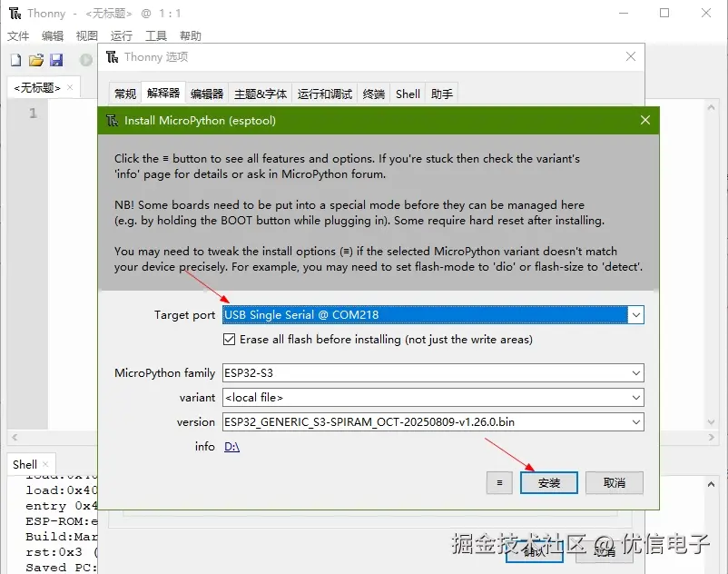The image size is (728, 574).
Task: Open the D:\ info link
Action: [x=231, y=447]
